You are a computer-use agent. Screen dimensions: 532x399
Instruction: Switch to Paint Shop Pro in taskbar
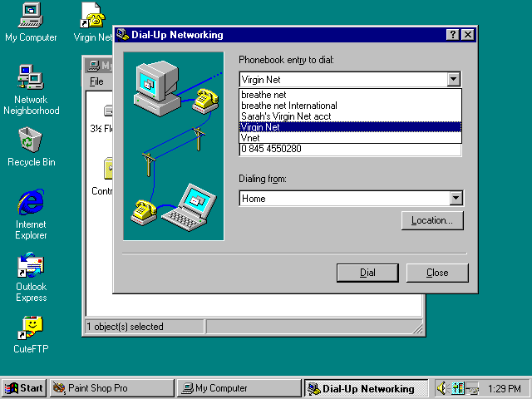pos(112,388)
